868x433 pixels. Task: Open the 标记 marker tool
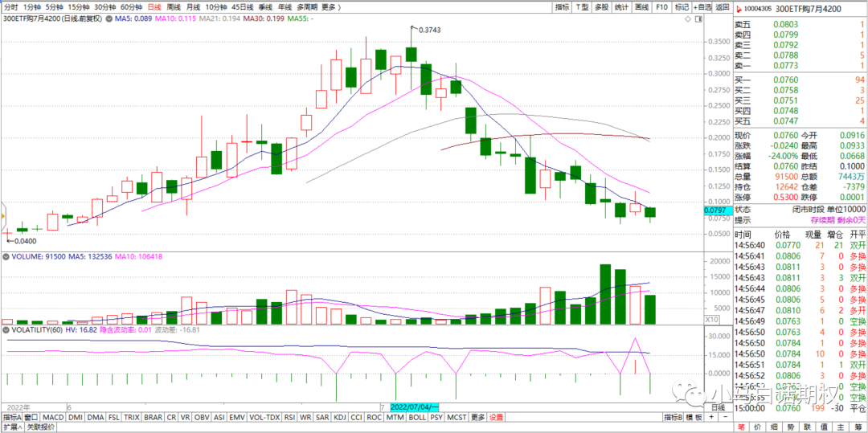point(682,7)
